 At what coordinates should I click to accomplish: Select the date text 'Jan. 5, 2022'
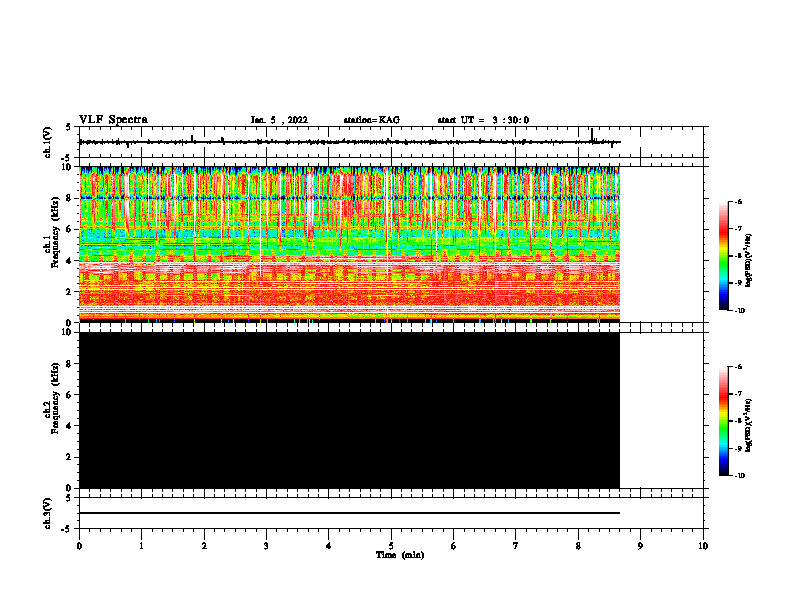point(279,120)
